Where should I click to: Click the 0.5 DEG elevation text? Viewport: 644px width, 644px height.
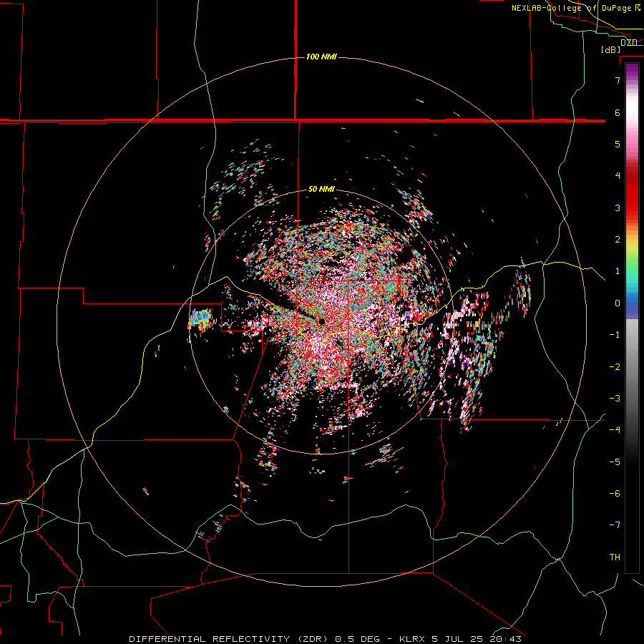click(x=358, y=639)
